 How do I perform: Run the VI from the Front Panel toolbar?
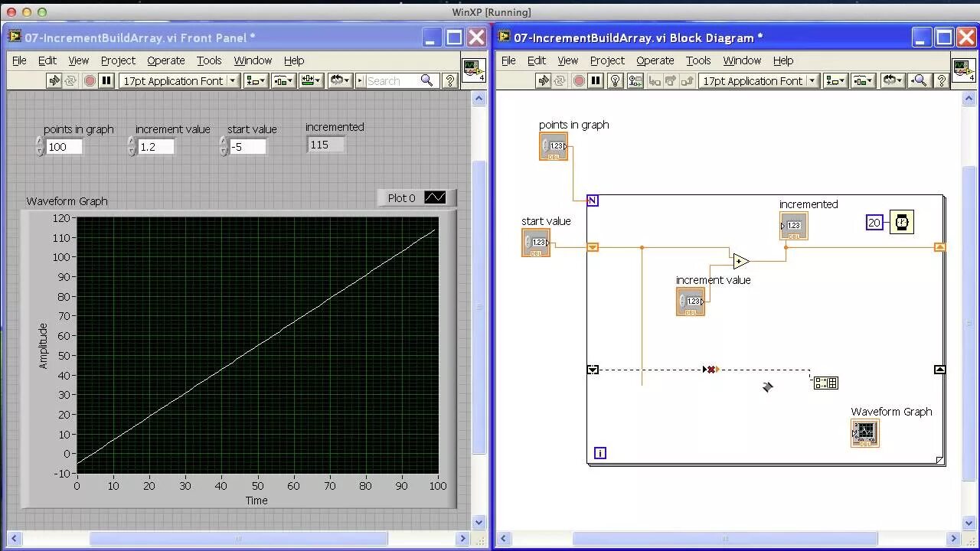(x=55, y=80)
